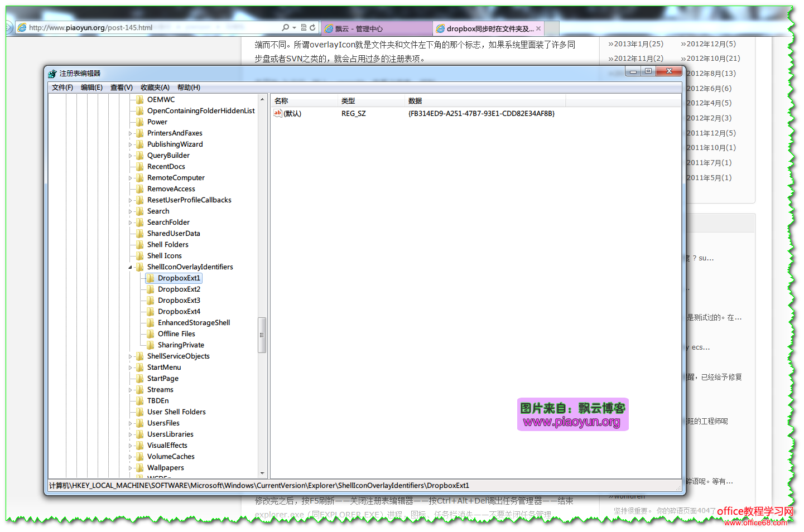Open the 文件(F) menu
The height and width of the screenshot is (532, 804).
click(62, 88)
